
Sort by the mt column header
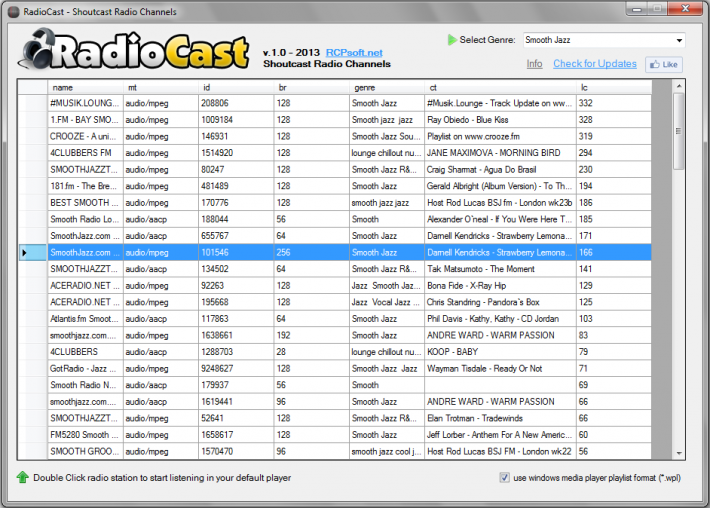coord(160,87)
